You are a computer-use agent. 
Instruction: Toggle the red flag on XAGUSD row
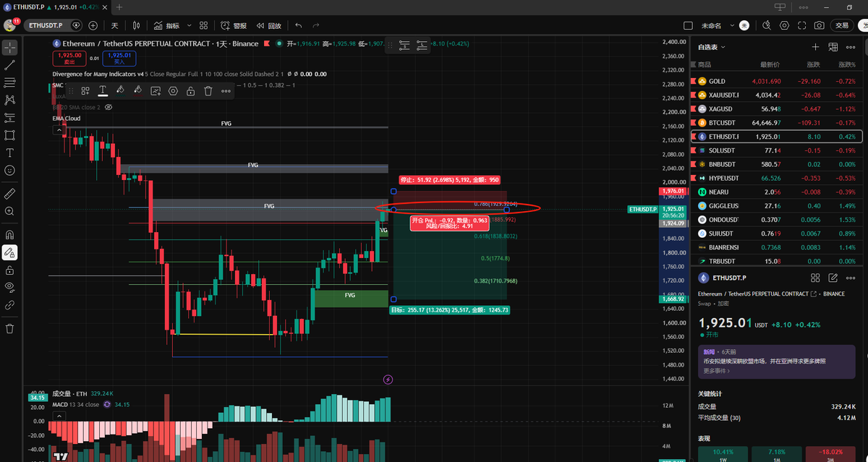pyautogui.click(x=694, y=108)
